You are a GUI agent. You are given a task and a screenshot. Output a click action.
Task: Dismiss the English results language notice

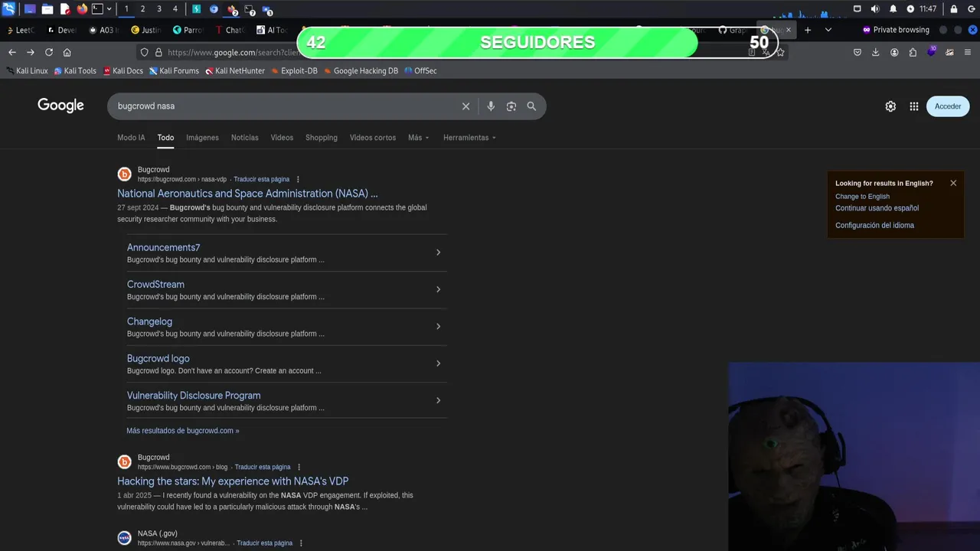coord(953,183)
